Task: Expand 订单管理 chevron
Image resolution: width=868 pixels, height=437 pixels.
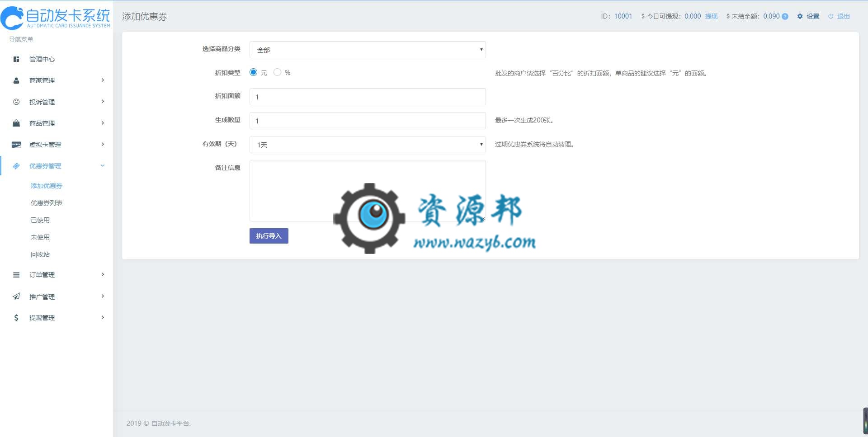Action: point(103,274)
